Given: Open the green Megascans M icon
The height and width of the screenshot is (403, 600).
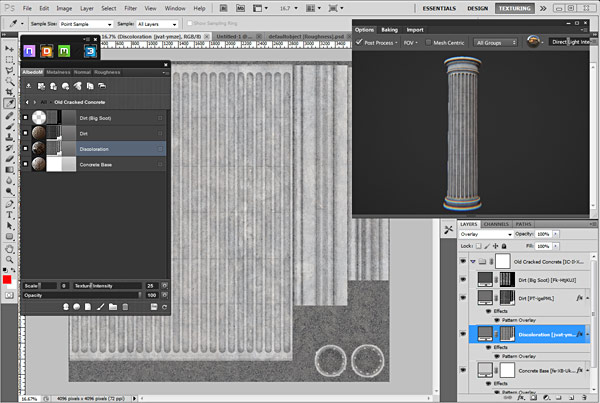Looking at the screenshot, I should [64, 51].
